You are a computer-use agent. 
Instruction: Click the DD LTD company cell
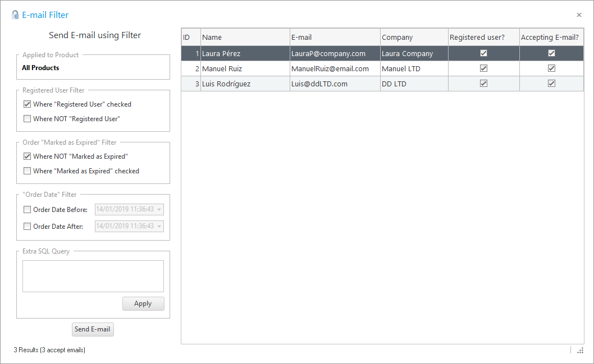tap(414, 84)
